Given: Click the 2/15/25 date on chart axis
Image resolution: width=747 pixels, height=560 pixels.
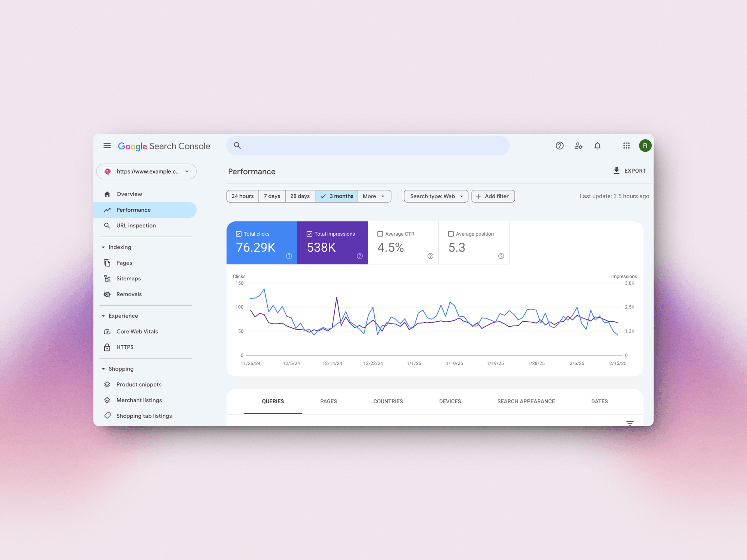Looking at the screenshot, I should point(618,364).
